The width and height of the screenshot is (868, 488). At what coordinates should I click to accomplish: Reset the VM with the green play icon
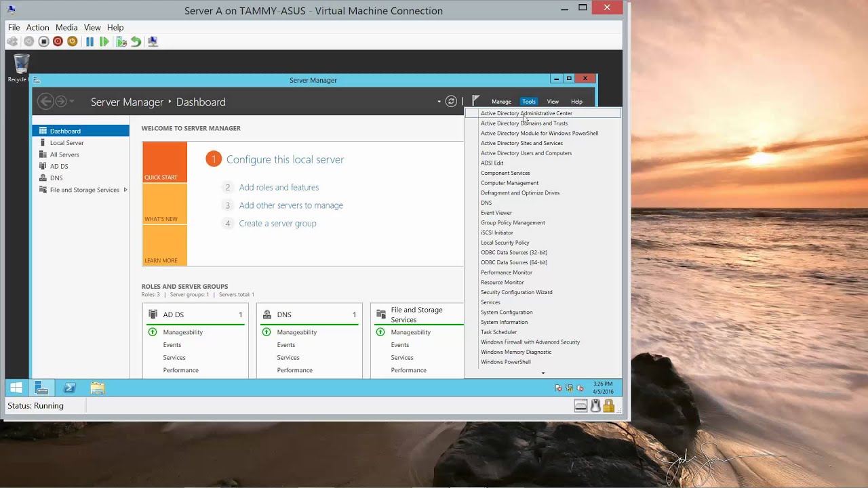104,42
